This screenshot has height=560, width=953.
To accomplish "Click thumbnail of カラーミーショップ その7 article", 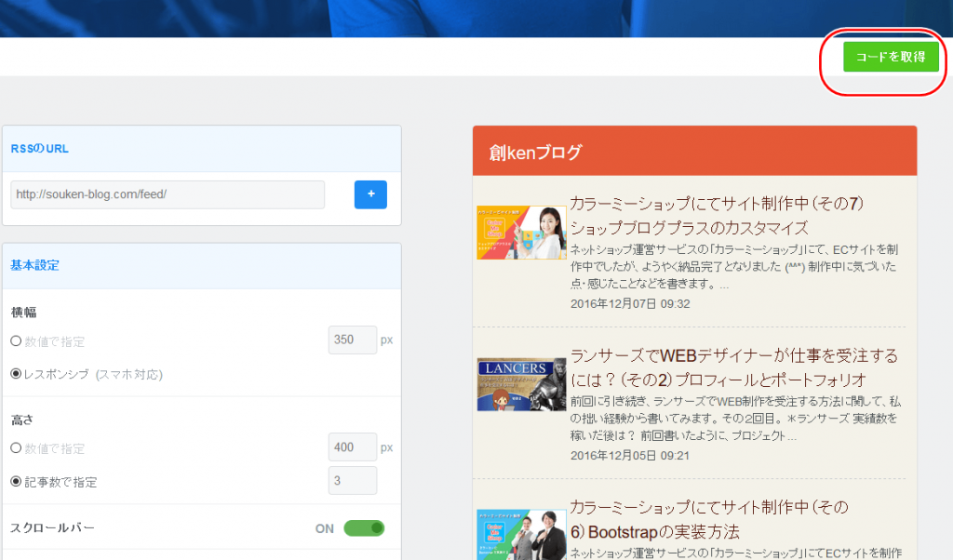I will point(521,233).
